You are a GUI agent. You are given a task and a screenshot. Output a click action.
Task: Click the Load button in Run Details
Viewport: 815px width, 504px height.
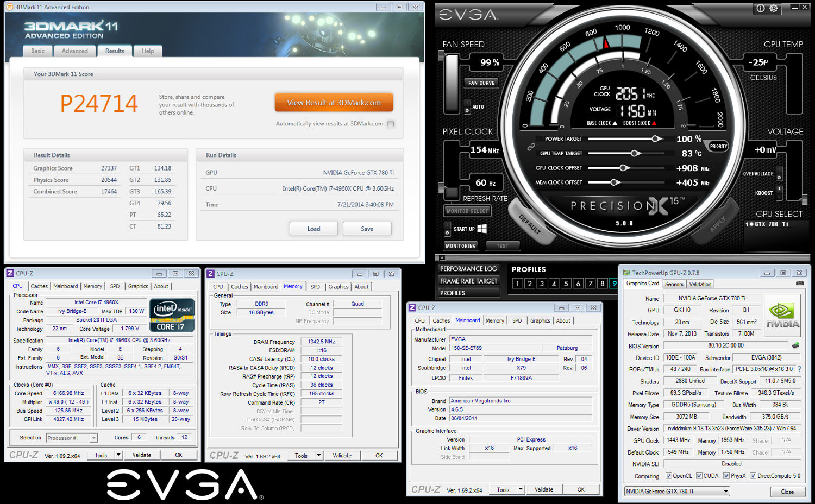pos(314,229)
